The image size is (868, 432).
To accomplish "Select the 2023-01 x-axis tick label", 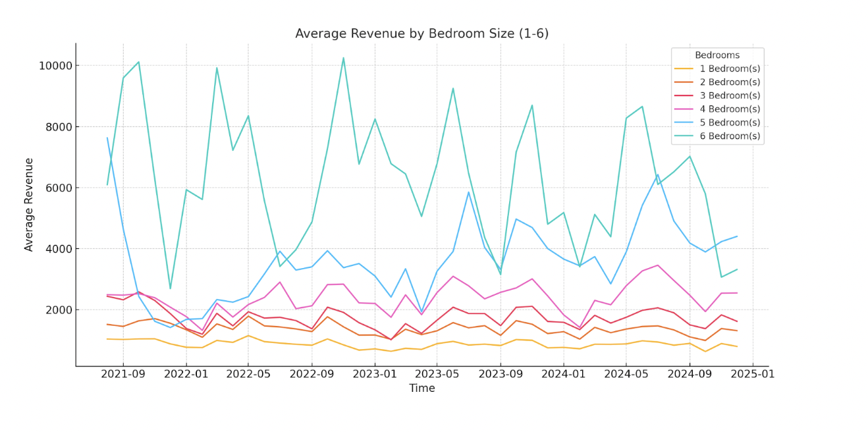I will pos(375,374).
